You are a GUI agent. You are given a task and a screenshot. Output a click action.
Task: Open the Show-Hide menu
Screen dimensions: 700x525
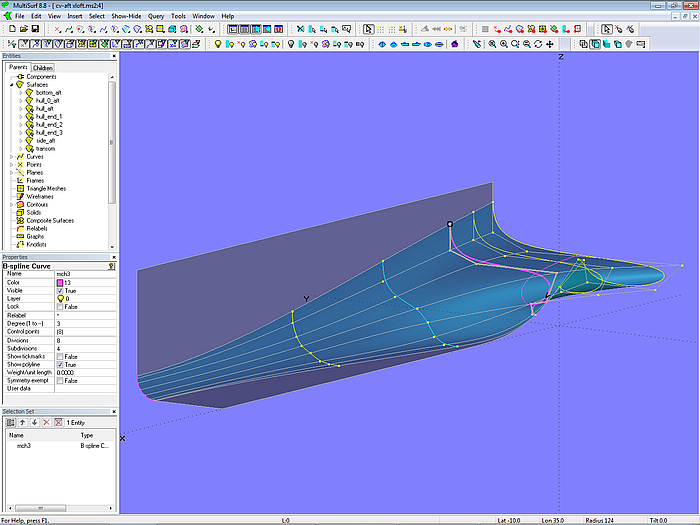125,16
